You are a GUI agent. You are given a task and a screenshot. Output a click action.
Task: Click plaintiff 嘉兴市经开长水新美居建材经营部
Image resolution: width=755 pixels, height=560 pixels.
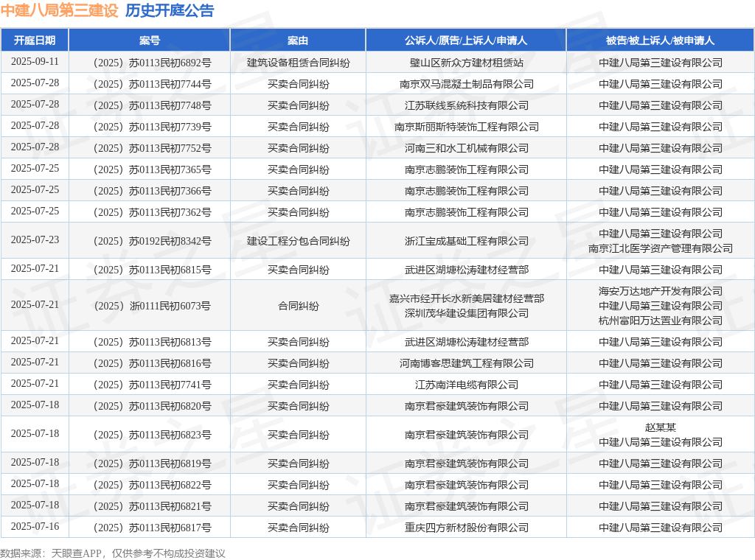point(466,298)
